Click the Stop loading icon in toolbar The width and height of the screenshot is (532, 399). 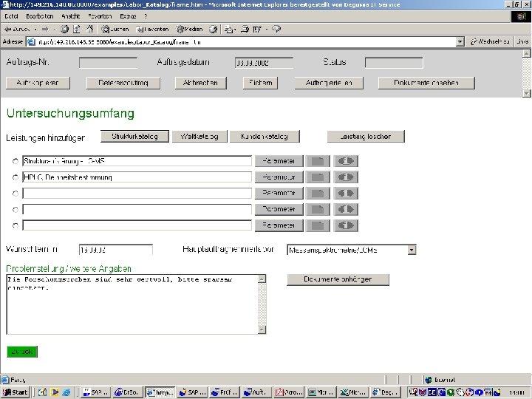coord(64,29)
